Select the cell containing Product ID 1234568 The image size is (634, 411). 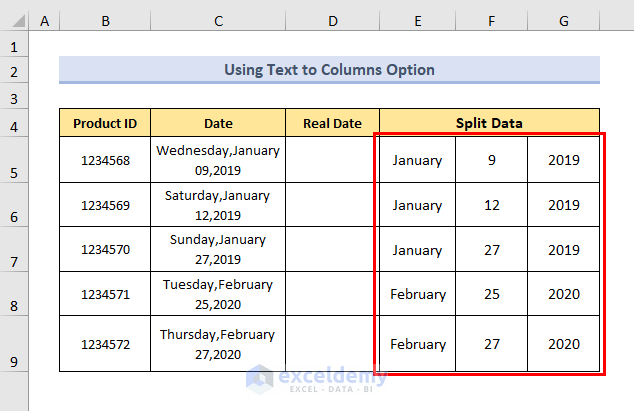click(104, 160)
